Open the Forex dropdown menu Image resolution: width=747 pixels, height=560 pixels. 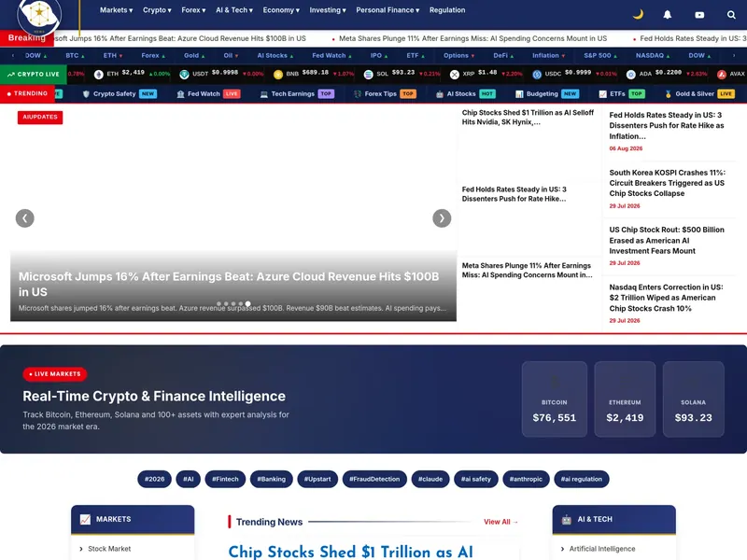(x=193, y=10)
